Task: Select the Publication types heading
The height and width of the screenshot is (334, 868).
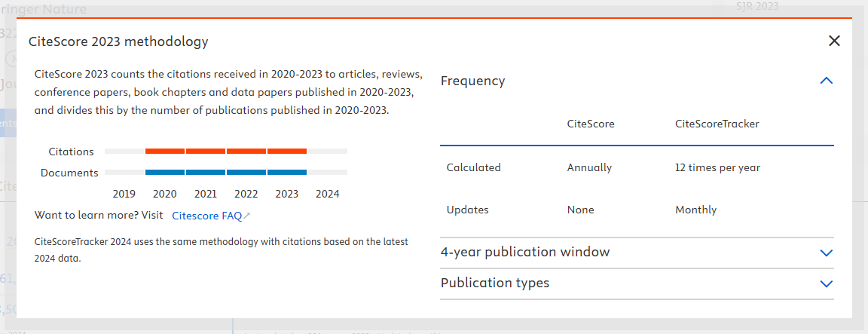Action: click(x=494, y=283)
